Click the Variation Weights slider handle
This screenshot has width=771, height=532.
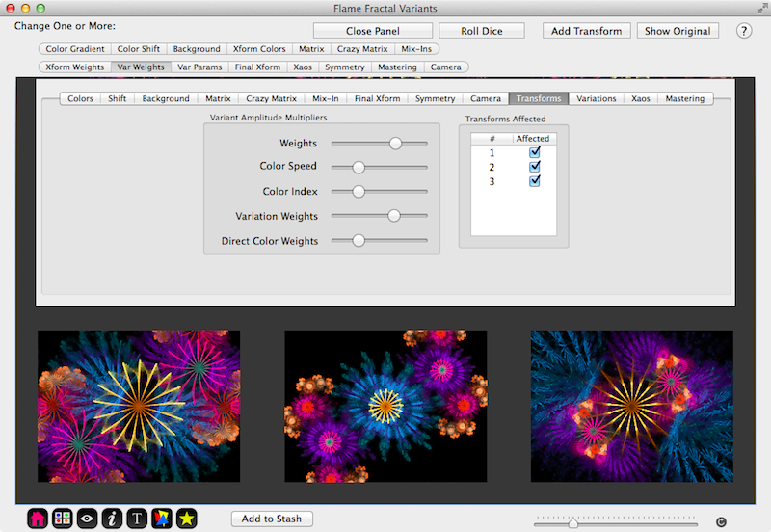tap(394, 215)
